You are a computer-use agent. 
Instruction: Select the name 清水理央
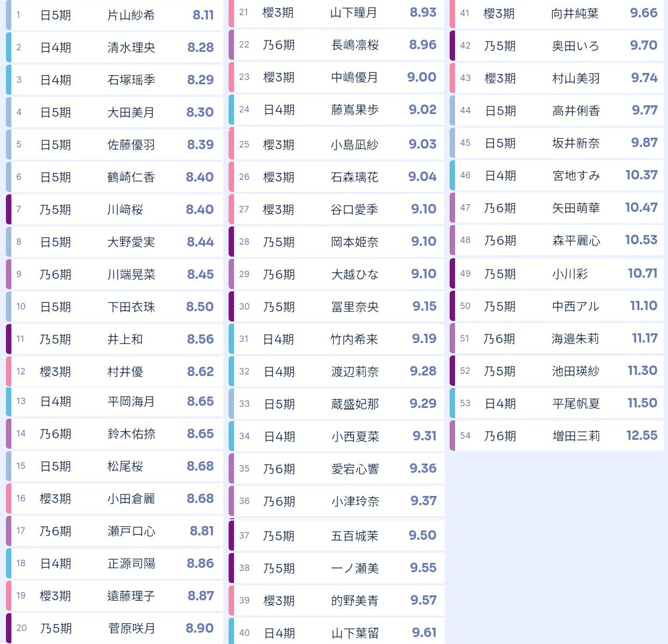[131, 48]
